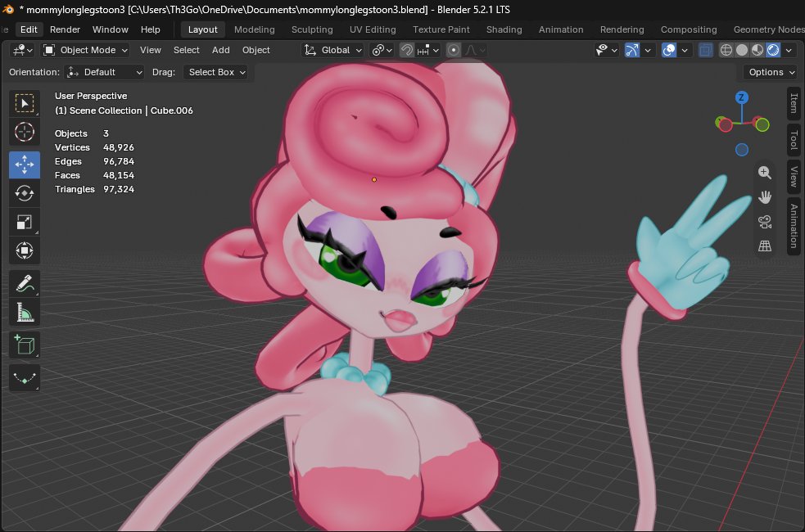Viewport: 805px width, 532px height.
Task: Switch to the Compositing workspace tab
Action: coord(689,29)
